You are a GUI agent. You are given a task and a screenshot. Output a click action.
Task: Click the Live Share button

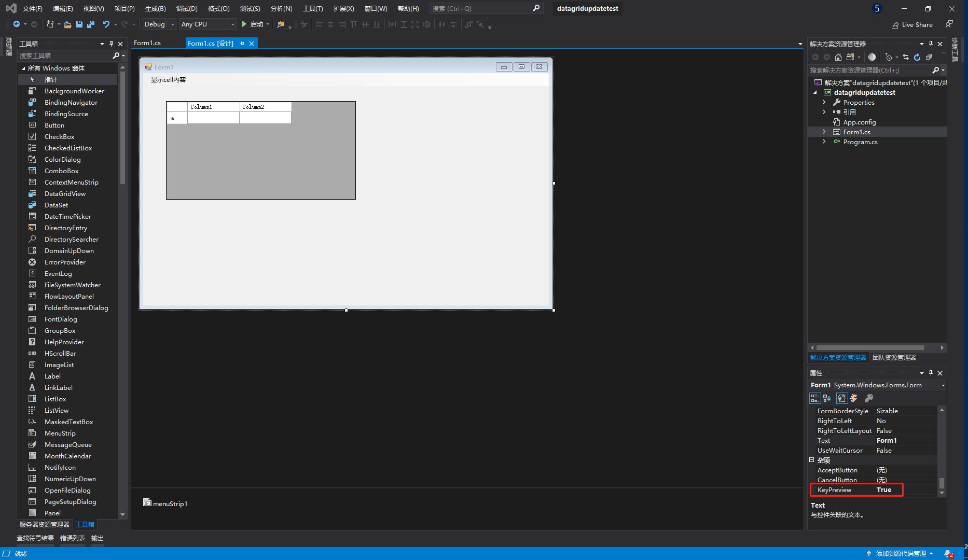pos(912,24)
